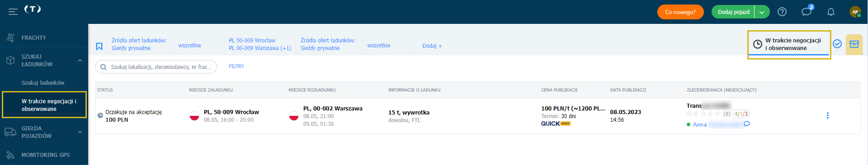Image resolution: width=868 pixels, height=165 pixels.
Task: Click the location search field
Action: 156,67
